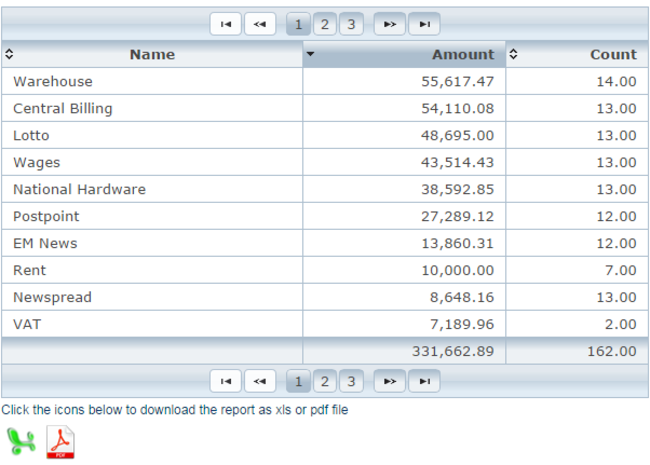Sort table by Count column header
The width and height of the screenshot is (650, 465).
(577, 54)
